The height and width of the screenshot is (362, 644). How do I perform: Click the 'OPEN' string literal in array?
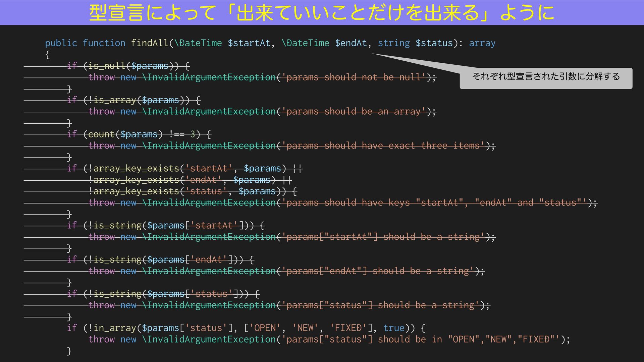coord(265,328)
